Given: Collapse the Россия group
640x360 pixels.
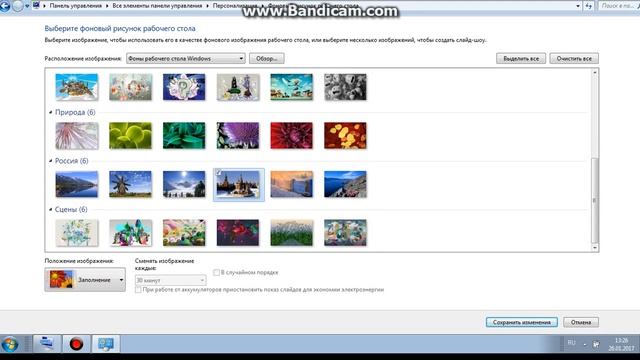Looking at the screenshot, I should tap(51, 161).
